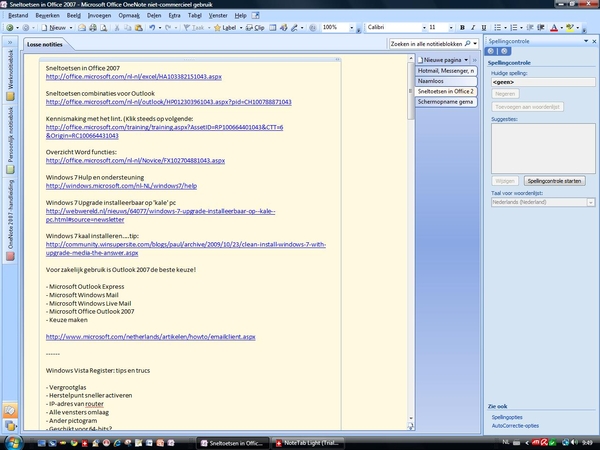Click the increase indent icon
The image size is (600, 450).
(541, 28)
